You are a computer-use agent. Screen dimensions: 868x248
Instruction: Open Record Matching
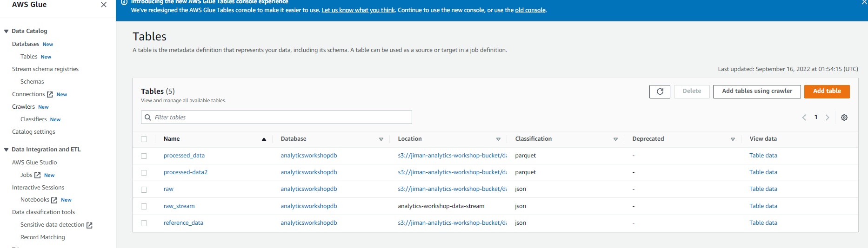tap(43, 237)
